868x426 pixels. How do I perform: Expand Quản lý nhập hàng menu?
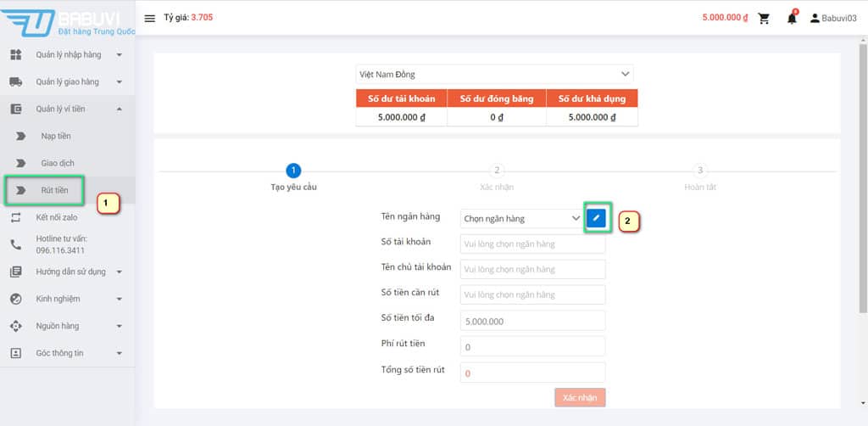point(68,55)
